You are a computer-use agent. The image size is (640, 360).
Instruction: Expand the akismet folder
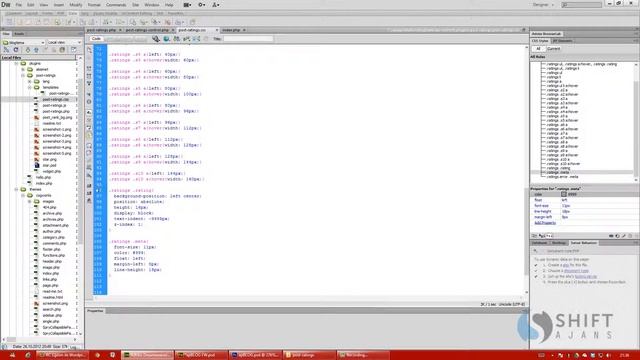23,70
